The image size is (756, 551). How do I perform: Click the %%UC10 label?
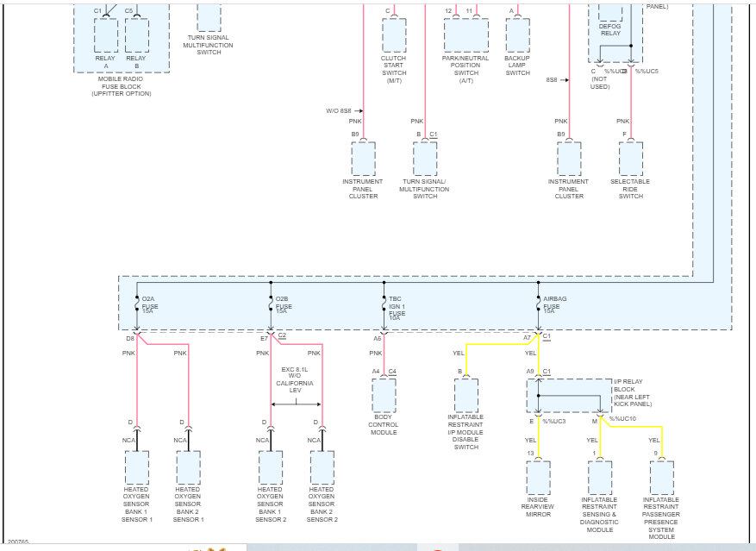[623, 419]
